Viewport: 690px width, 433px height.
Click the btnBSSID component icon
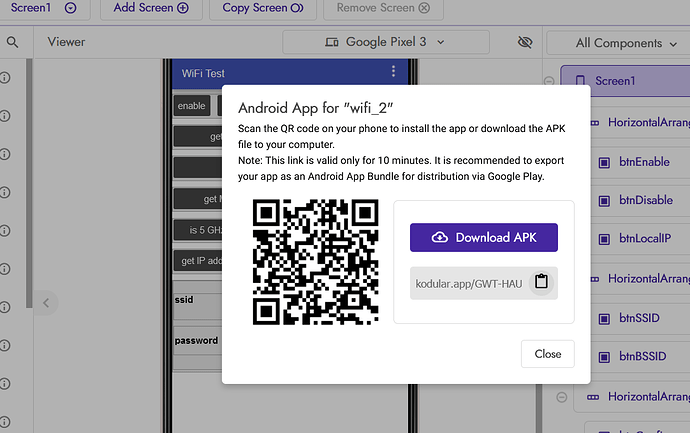(x=604, y=356)
